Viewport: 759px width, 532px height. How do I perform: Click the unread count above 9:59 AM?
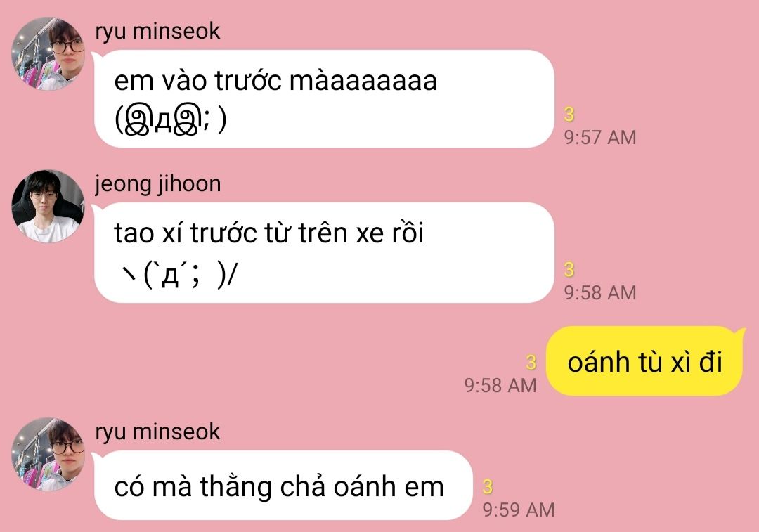(x=488, y=487)
